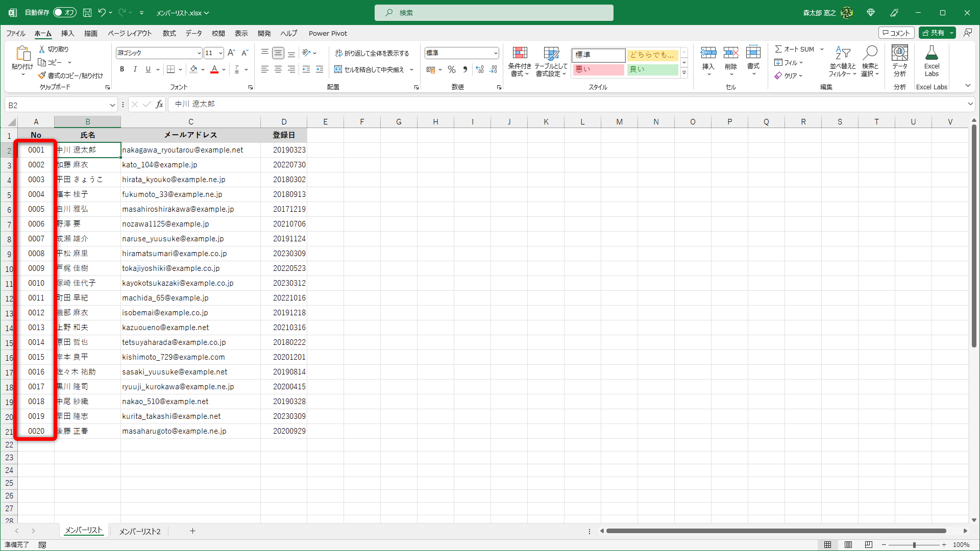Open the font name dropdown
This screenshot has height=551, width=980.
pos(199,53)
